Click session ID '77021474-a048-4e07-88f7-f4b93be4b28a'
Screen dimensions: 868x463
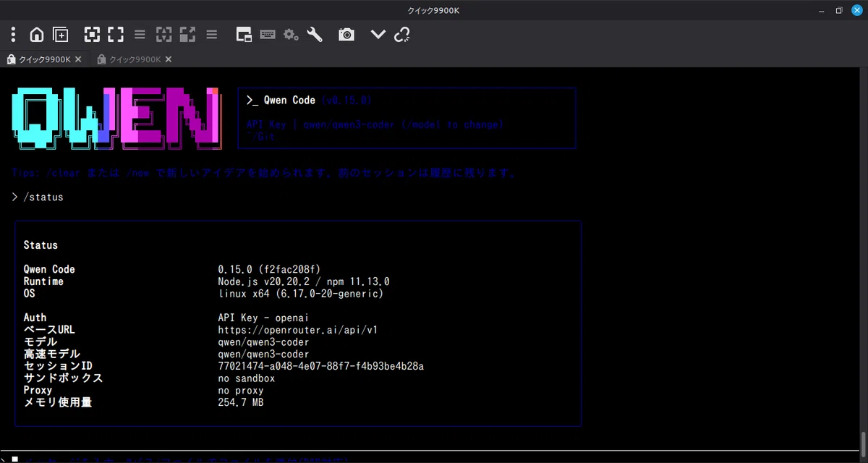(320, 366)
